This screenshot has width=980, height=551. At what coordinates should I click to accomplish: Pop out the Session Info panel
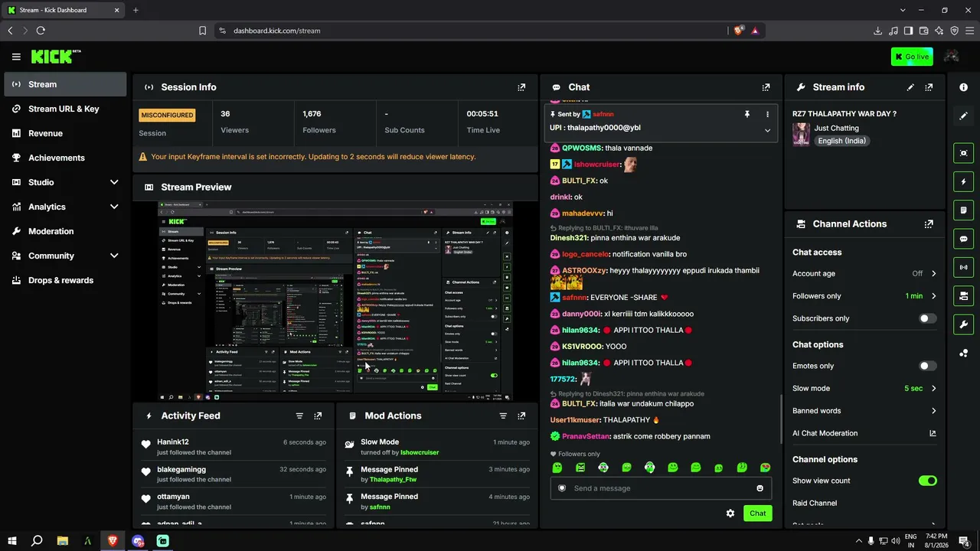(521, 87)
